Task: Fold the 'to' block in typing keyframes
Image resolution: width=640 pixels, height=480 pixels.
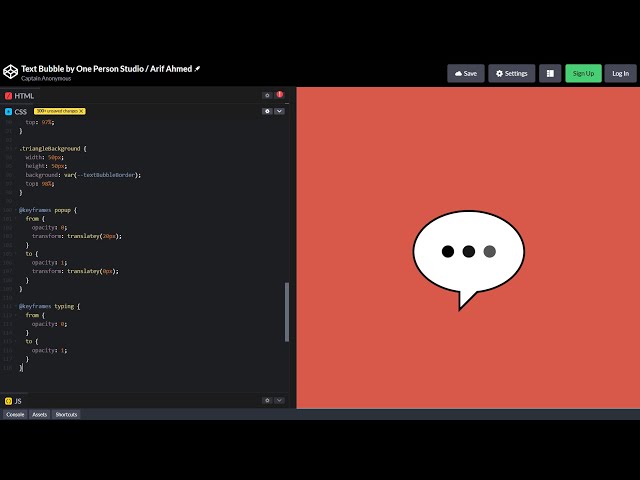Action: (x=16, y=341)
